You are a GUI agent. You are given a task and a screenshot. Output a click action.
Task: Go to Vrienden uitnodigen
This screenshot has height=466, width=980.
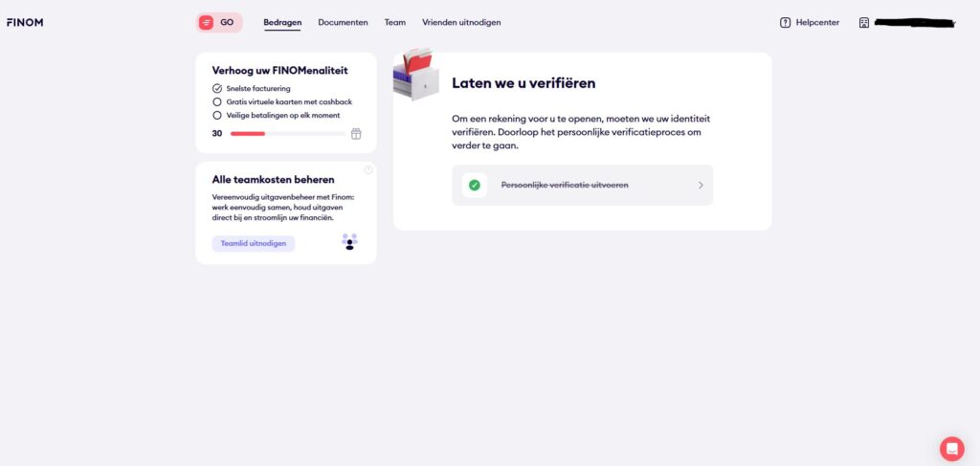[x=461, y=22]
